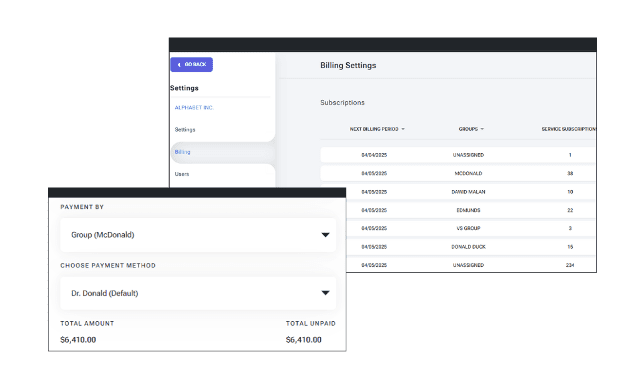
Task: Select the McDonald group cell
Action: [468, 173]
